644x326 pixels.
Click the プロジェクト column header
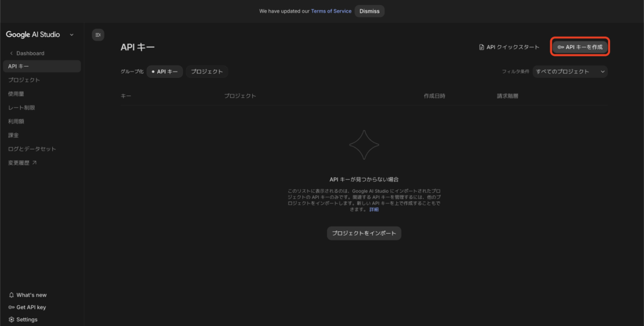click(x=240, y=96)
